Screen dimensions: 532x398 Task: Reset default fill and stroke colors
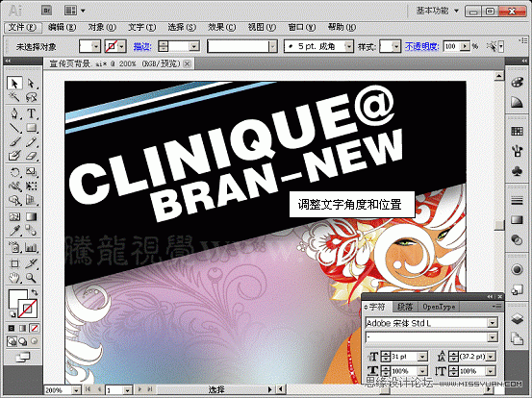click(12, 314)
